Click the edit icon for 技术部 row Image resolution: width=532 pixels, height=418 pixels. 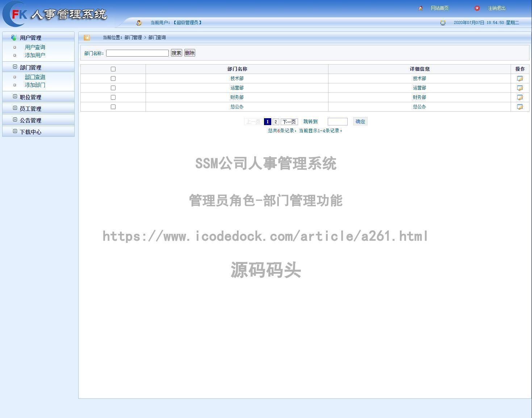(520, 78)
